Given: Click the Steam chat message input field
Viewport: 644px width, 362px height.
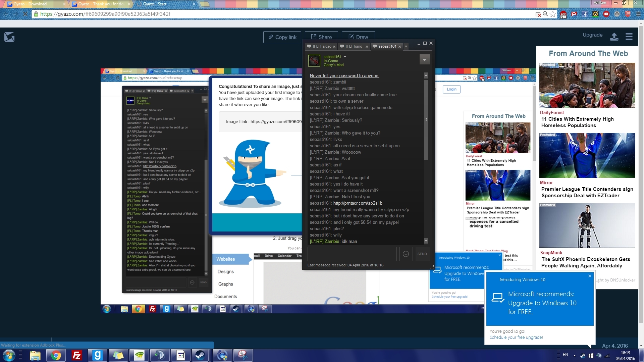Looking at the screenshot, I should [352, 254].
